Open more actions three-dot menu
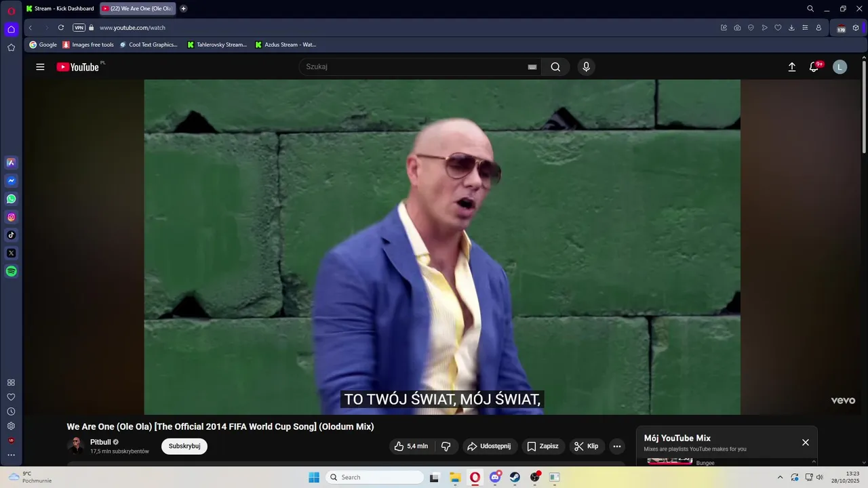The image size is (868, 488). click(x=617, y=446)
